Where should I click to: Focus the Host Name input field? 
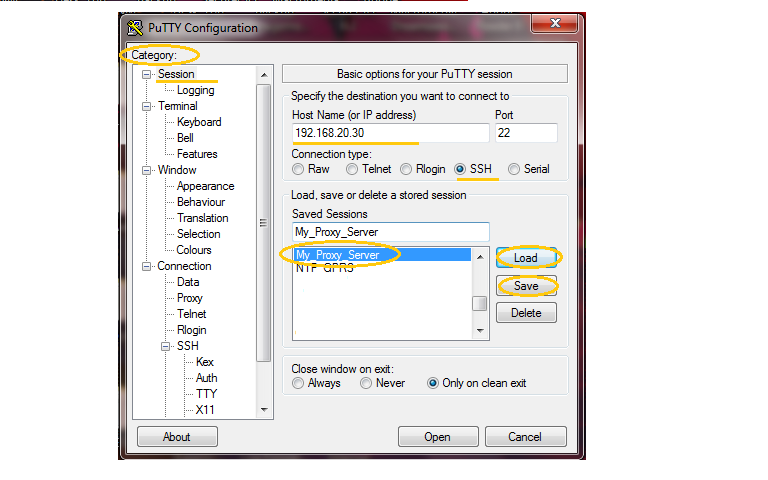(x=390, y=133)
